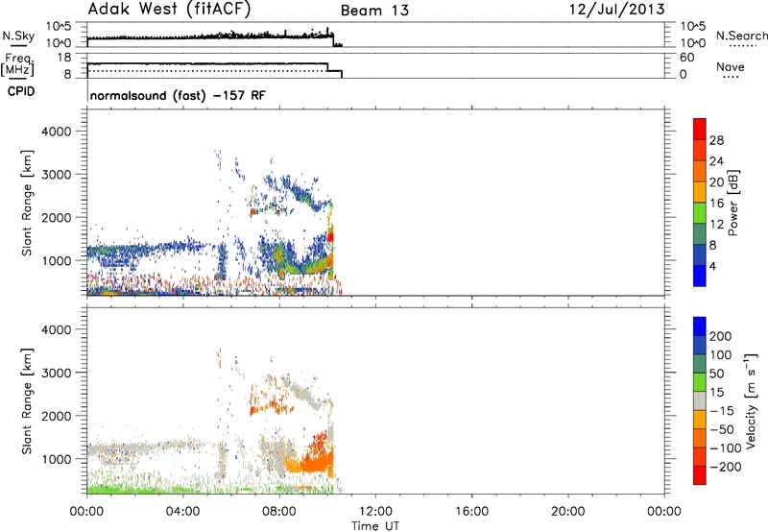The height and width of the screenshot is (532, 768).
Task: Click the 'N.Sky' legend label
Action: click(x=18, y=36)
